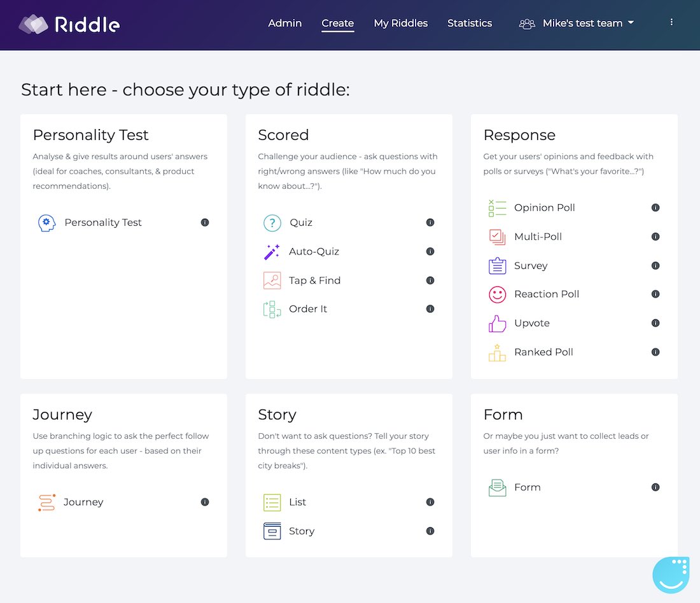The width and height of the screenshot is (700, 603).
Task: Show info for Survey
Action: pos(655,266)
